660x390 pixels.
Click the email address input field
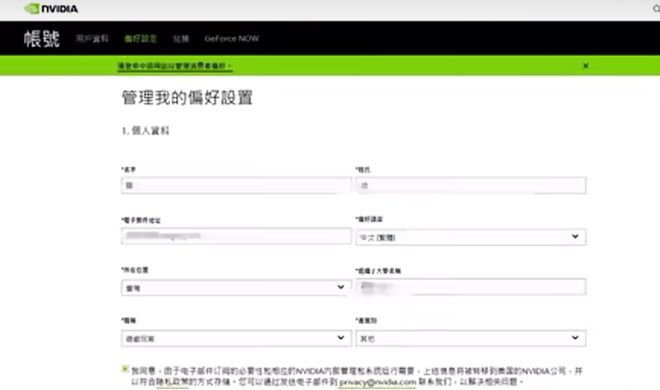[x=236, y=236]
